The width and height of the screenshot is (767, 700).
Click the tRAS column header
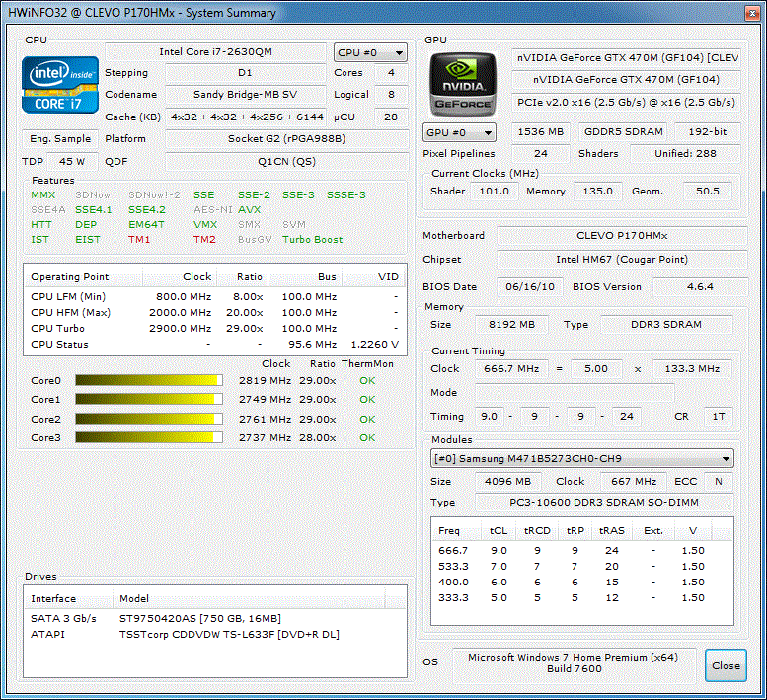click(611, 531)
